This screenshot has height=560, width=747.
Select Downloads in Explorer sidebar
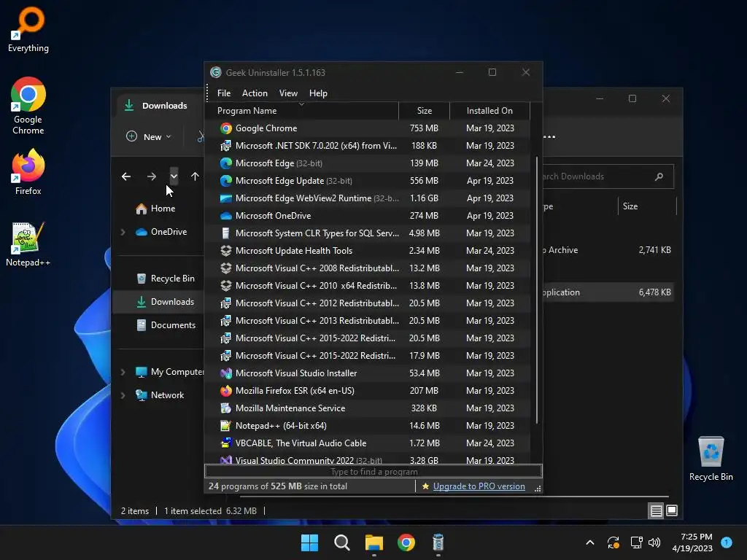click(159, 302)
